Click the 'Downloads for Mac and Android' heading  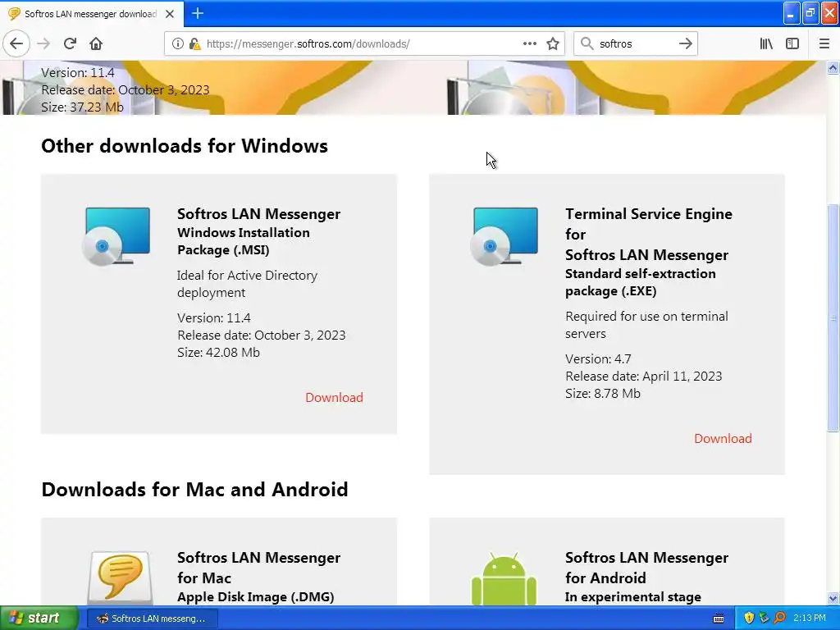click(x=194, y=490)
